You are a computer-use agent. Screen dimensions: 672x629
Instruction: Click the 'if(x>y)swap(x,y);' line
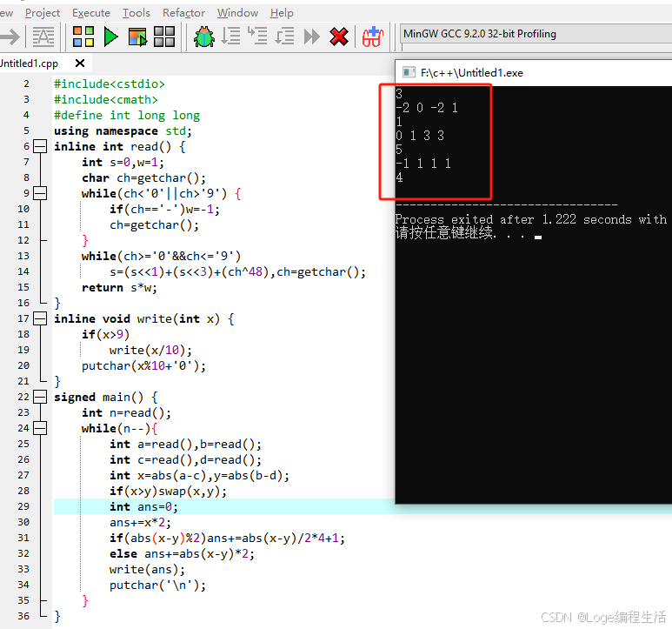point(169,491)
